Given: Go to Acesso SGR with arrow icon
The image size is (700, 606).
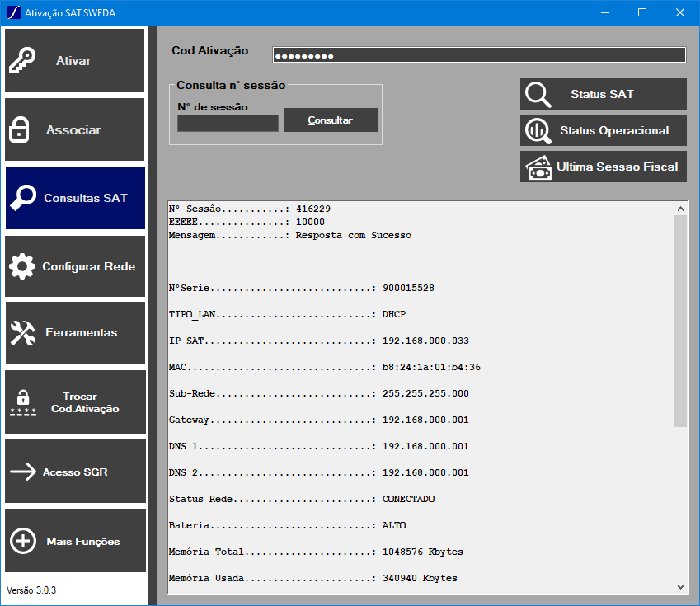Looking at the screenshot, I should pos(75,471).
